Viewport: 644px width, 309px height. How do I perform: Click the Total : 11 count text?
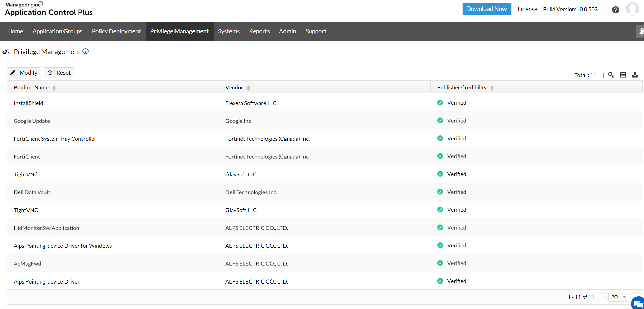tap(586, 75)
